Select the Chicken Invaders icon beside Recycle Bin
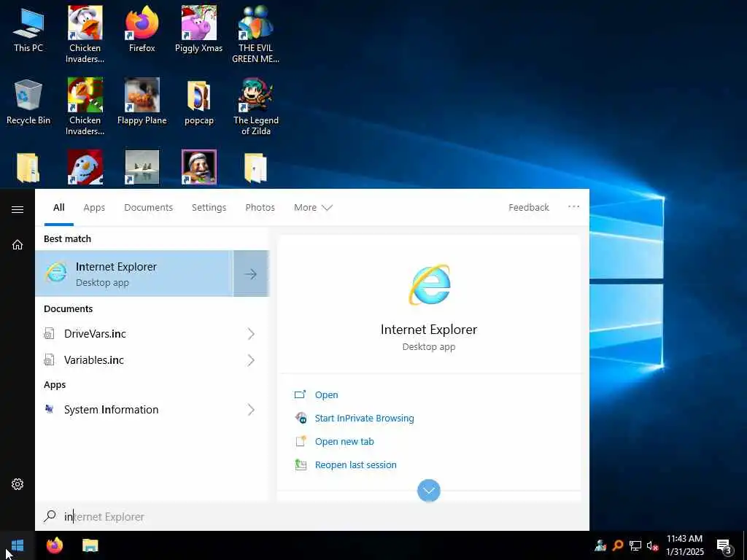 [85, 106]
